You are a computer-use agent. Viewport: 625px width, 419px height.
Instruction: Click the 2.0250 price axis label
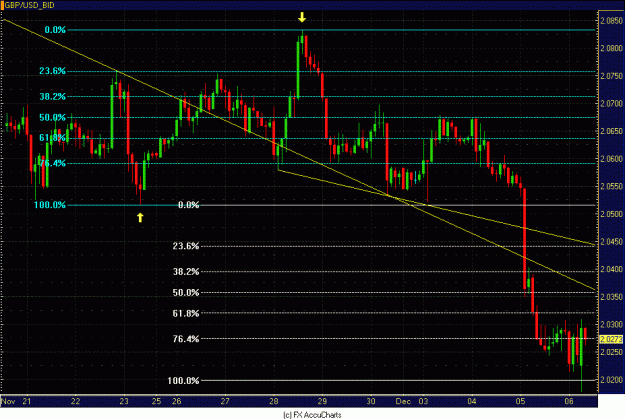(x=611, y=352)
